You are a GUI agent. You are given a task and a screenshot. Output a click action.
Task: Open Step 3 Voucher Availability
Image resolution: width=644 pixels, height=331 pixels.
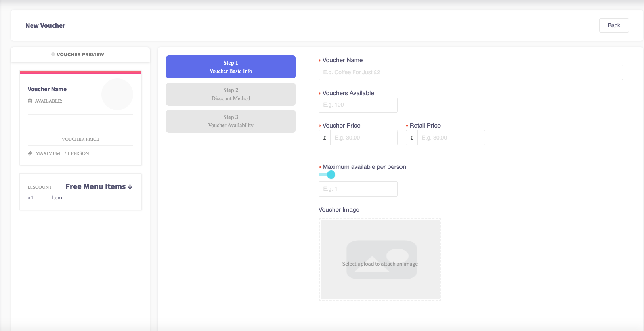(231, 121)
